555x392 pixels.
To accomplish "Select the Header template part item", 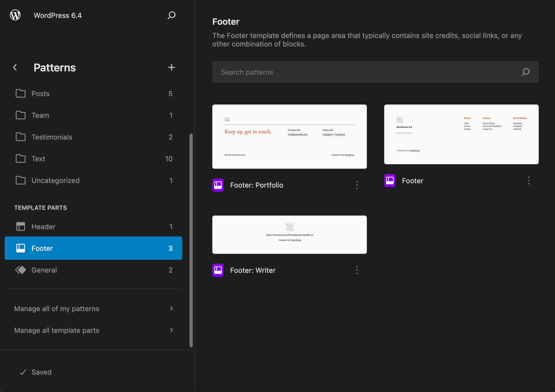I will tap(93, 226).
